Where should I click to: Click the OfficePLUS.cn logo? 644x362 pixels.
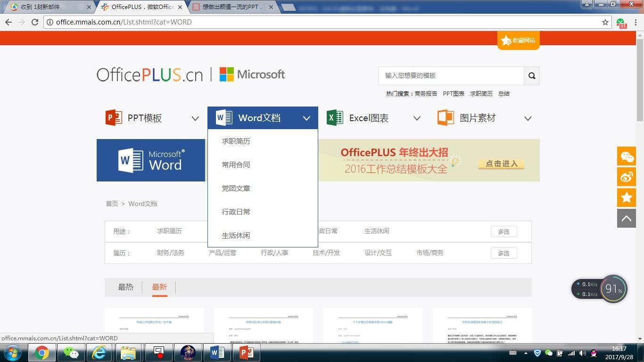149,74
